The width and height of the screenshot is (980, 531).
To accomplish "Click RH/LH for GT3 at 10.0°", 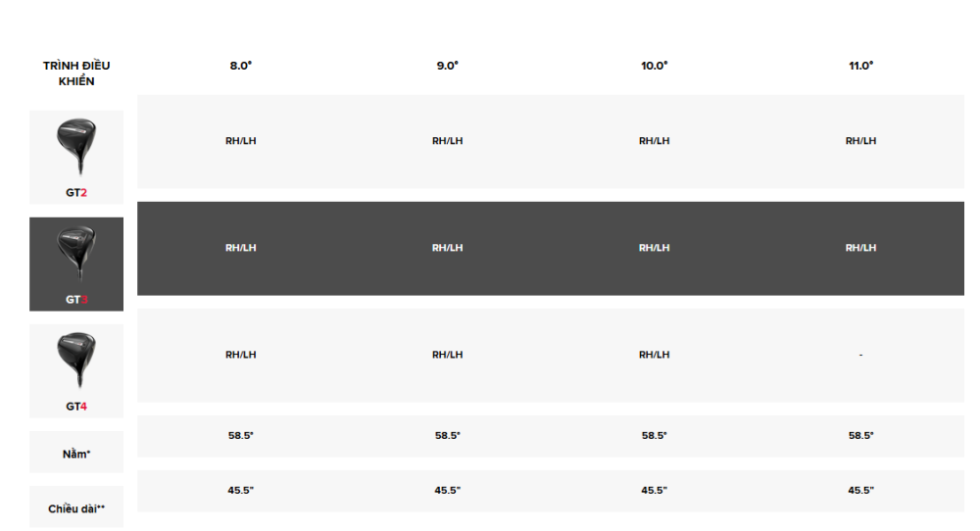I will pyautogui.click(x=655, y=248).
